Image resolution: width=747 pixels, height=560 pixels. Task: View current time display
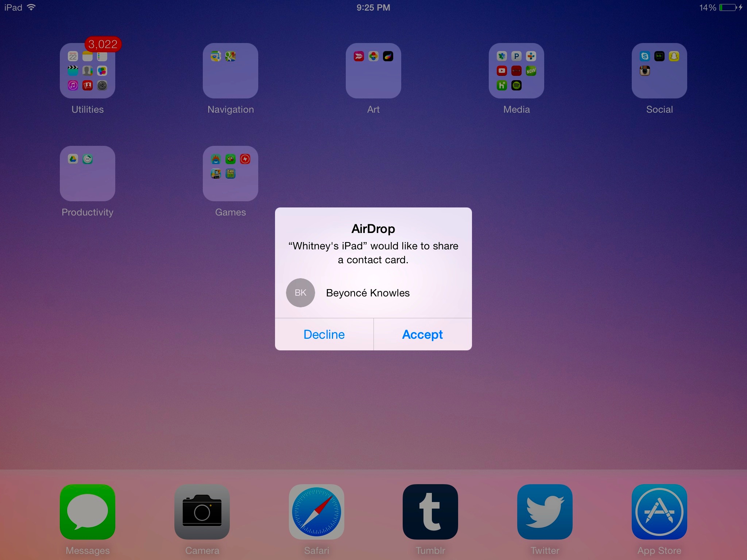coord(373,7)
